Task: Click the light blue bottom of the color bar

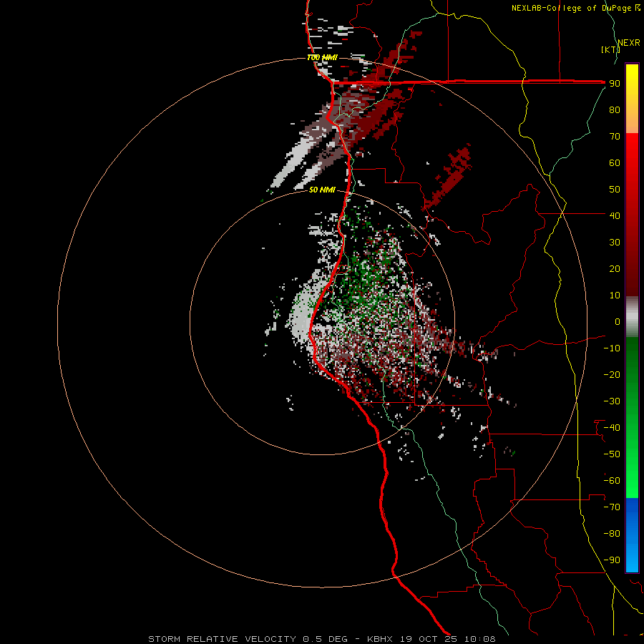Action: [x=632, y=557]
